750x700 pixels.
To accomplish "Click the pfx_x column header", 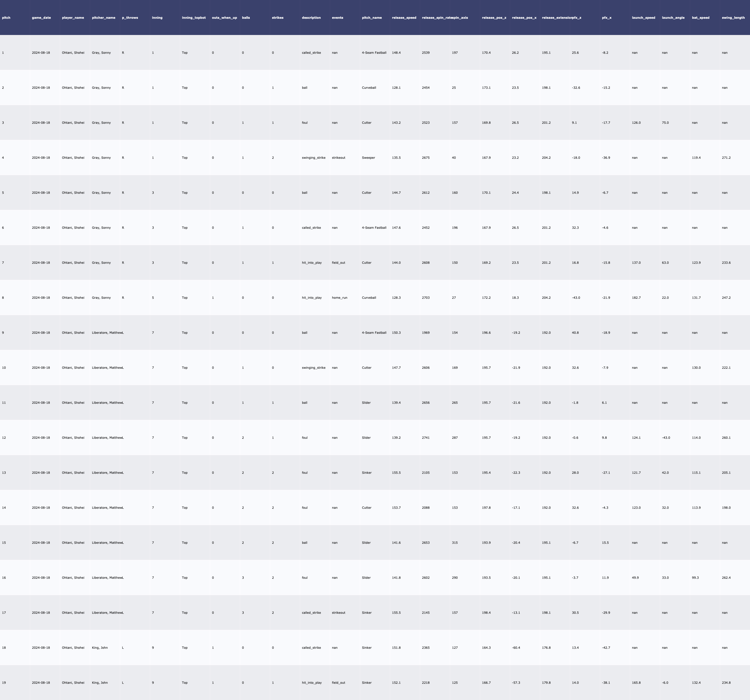I will click(x=607, y=18).
